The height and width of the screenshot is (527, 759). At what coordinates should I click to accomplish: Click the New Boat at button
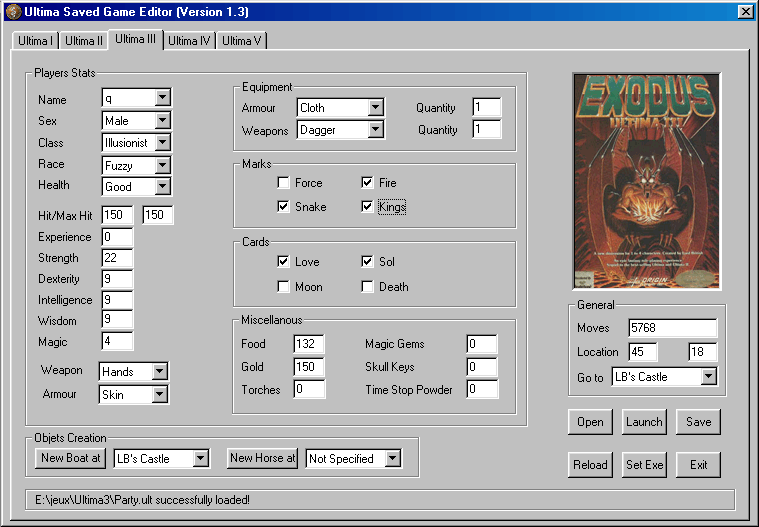pos(71,458)
